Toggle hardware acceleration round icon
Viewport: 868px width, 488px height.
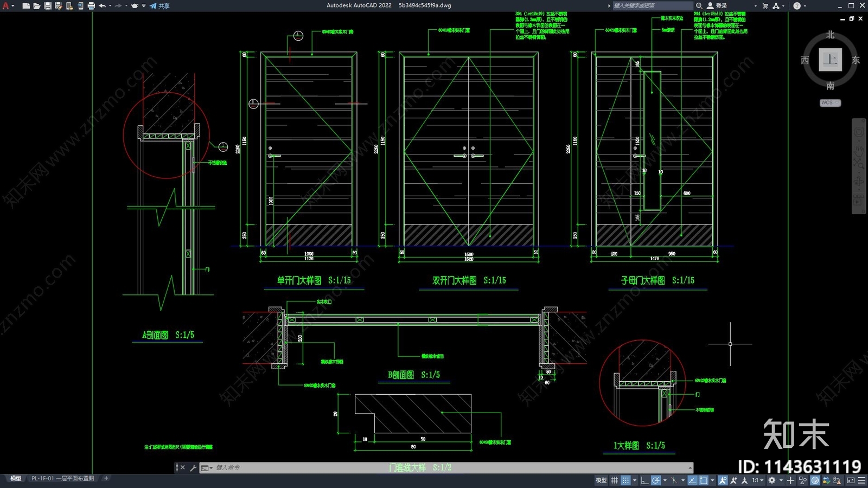pyautogui.click(x=815, y=480)
